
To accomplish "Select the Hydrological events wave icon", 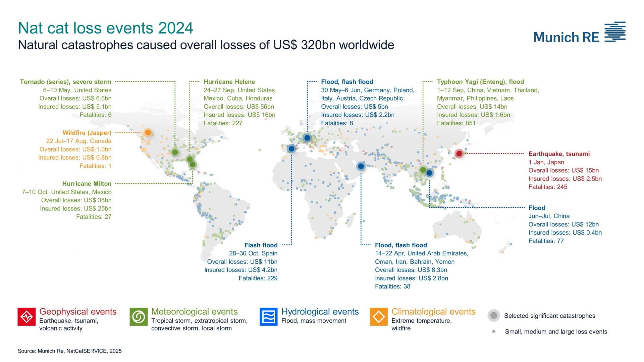I will (x=269, y=316).
